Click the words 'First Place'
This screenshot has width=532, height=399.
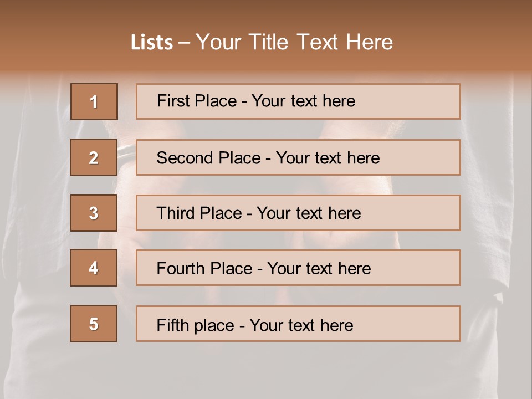(x=196, y=101)
